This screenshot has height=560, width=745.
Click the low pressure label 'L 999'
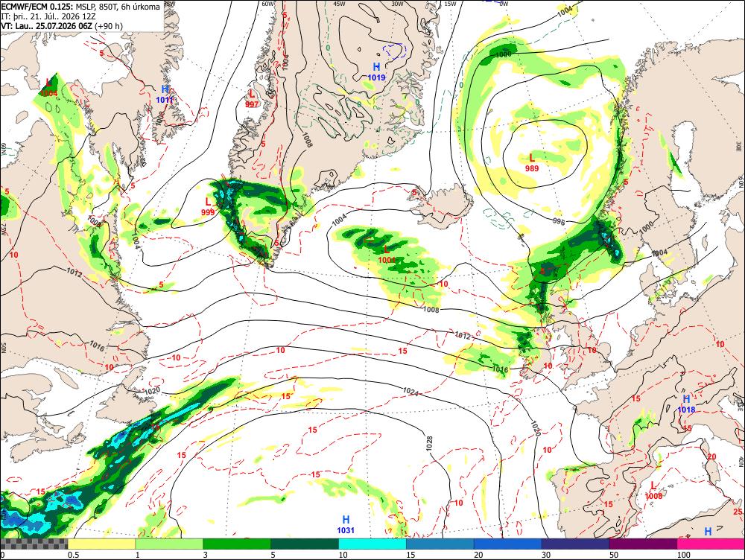pos(208,207)
